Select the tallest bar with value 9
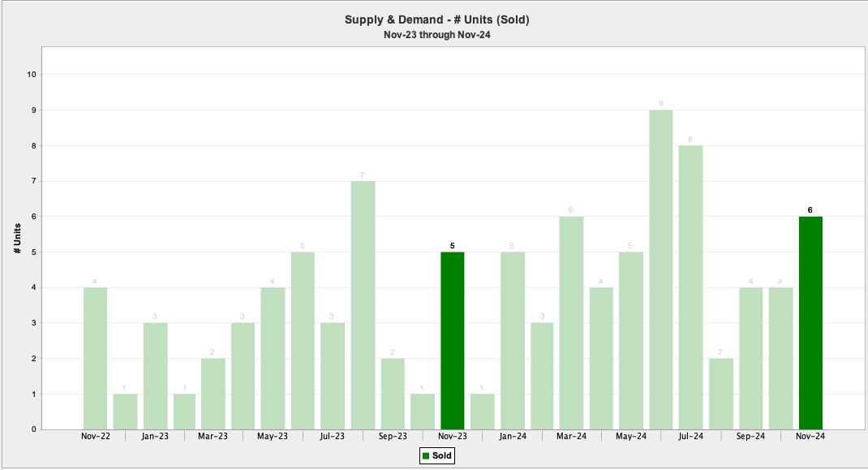868x470 pixels. coord(660,269)
